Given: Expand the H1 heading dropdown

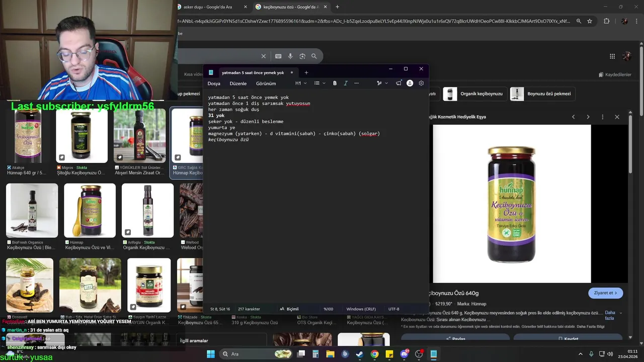Looking at the screenshot, I should click(x=301, y=83).
